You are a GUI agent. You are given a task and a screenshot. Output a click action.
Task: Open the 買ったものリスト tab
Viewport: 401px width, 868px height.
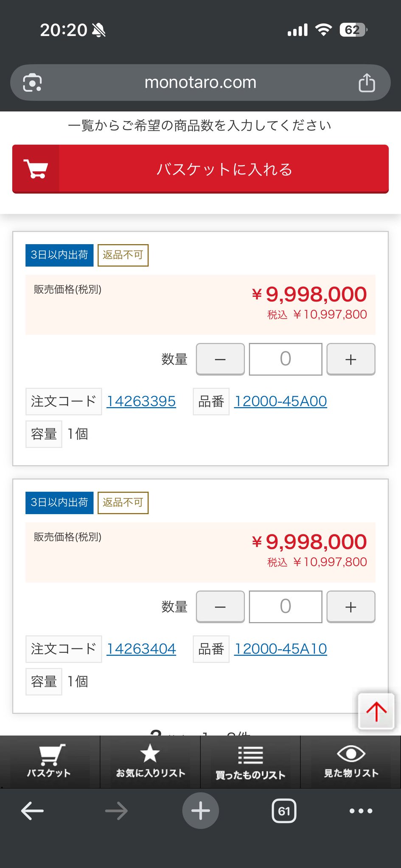250,762
